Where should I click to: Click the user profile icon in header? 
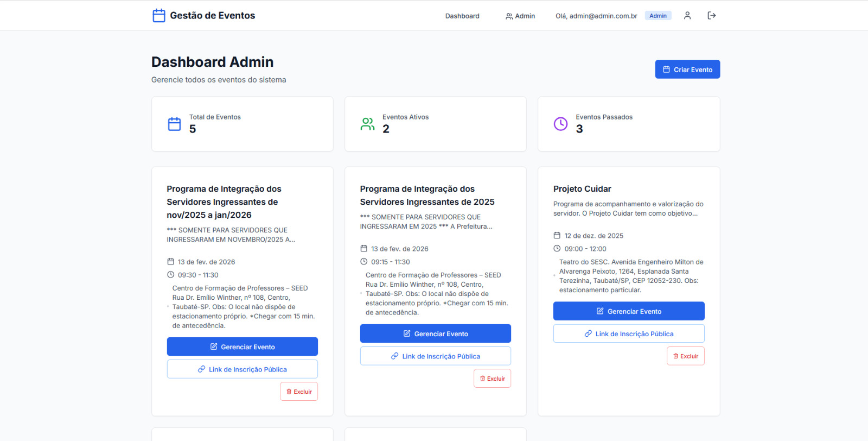pos(687,16)
